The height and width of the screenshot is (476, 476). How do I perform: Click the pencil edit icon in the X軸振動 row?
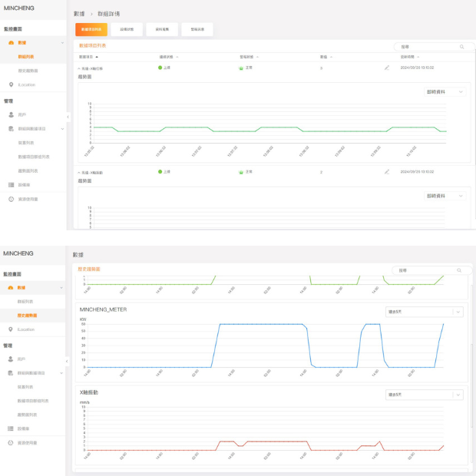(x=387, y=172)
